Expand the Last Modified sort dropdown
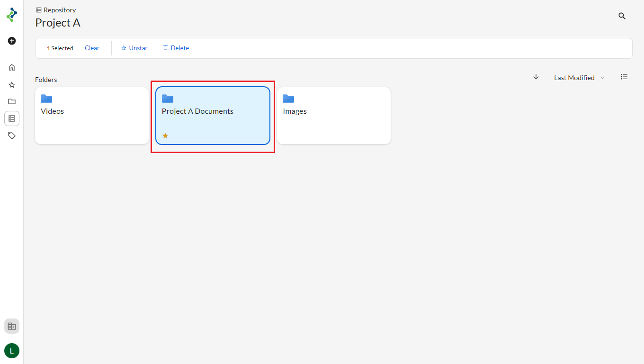Viewport: 644px width, 364px height. [x=574, y=78]
